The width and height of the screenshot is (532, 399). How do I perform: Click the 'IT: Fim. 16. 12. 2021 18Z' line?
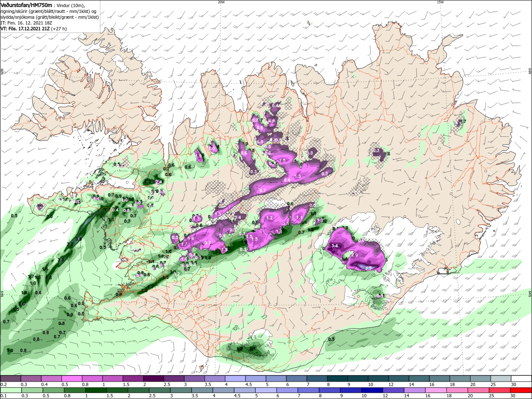tap(25, 23)
